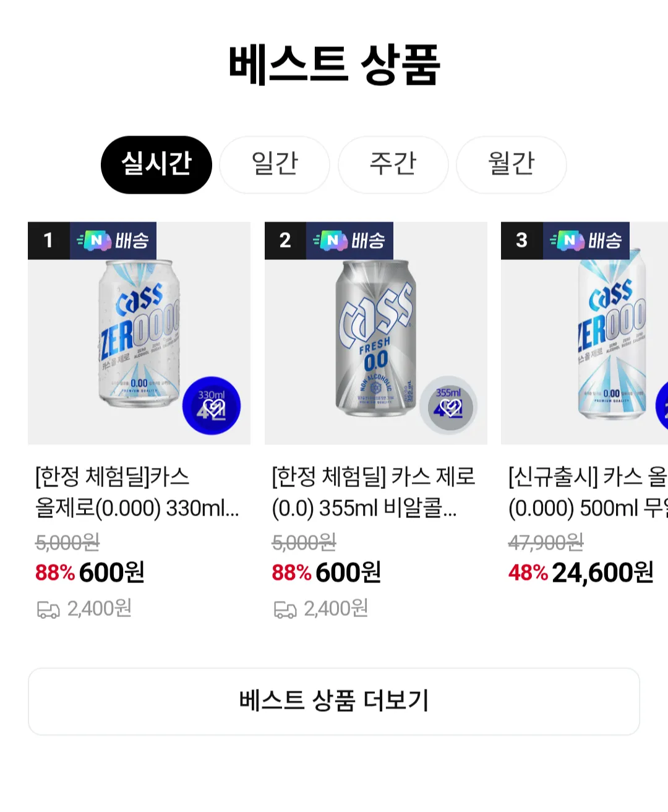Click the delivery truck icon under first product
The width and height of the screenshot is (668, 812).
[48, 610]
